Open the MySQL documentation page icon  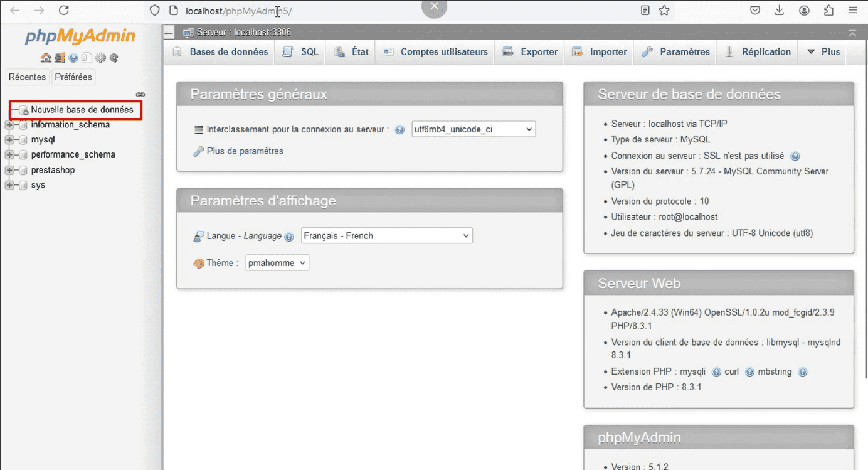(x=87, y=58)
